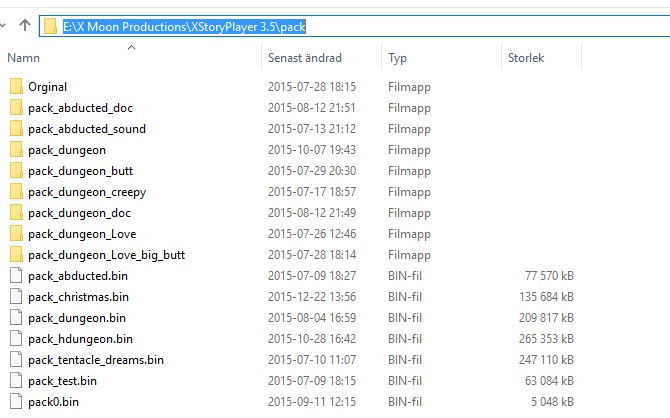
Task: Click the date 2015-09-11 12:15
Action: point(312,402)
